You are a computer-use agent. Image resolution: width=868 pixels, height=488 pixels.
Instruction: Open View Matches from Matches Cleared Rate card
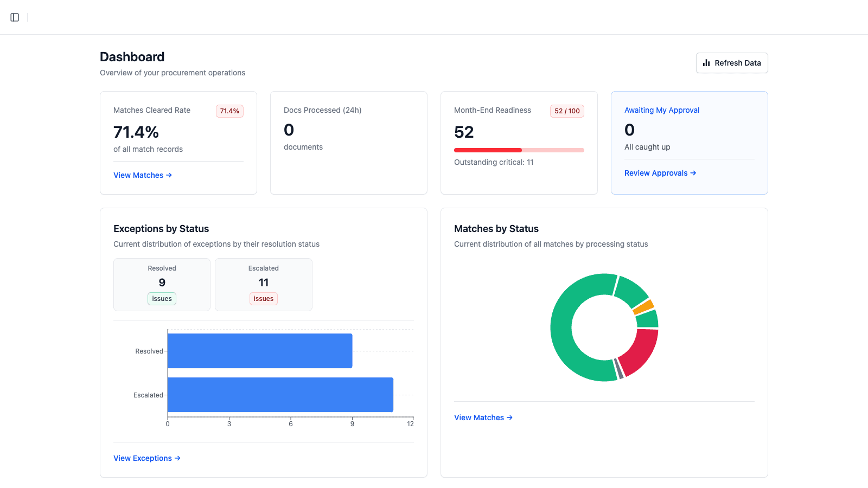click(x=138, y=175)
